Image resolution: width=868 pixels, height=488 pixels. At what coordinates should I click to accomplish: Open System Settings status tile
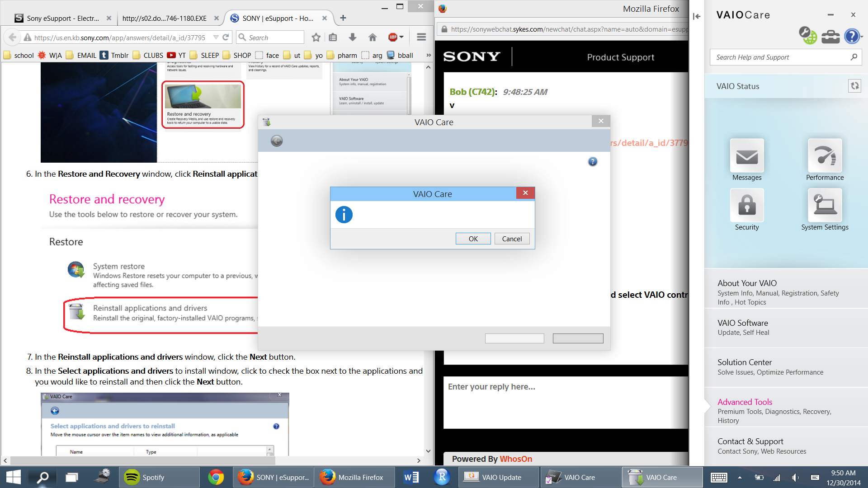(825, 210)
